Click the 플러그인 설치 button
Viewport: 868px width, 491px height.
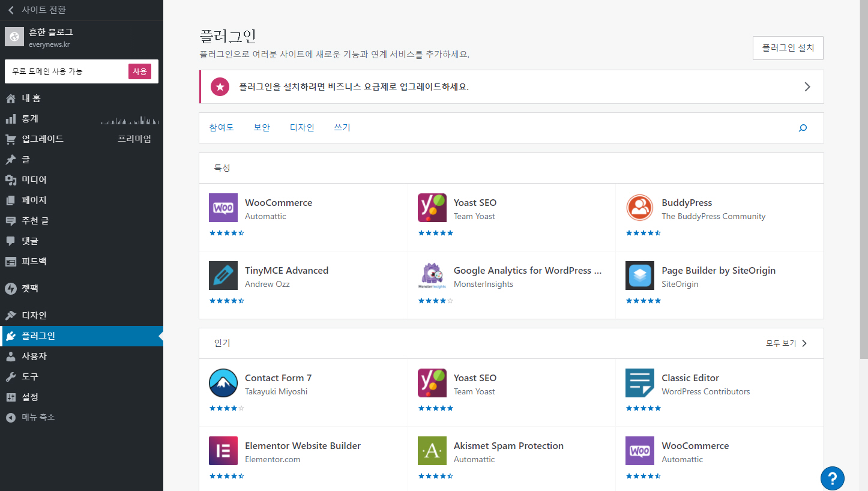[x=788, y=48]
